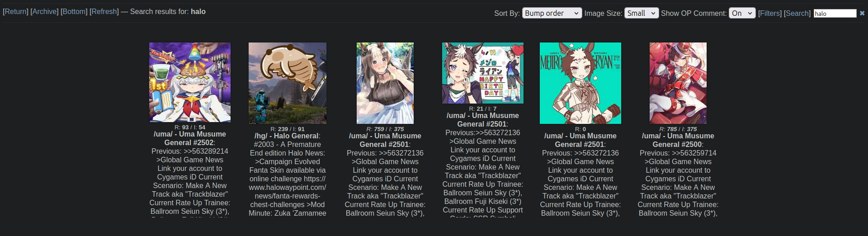Open the Filters link
This screenshot has width=868, height=236.
coord(770,13)
